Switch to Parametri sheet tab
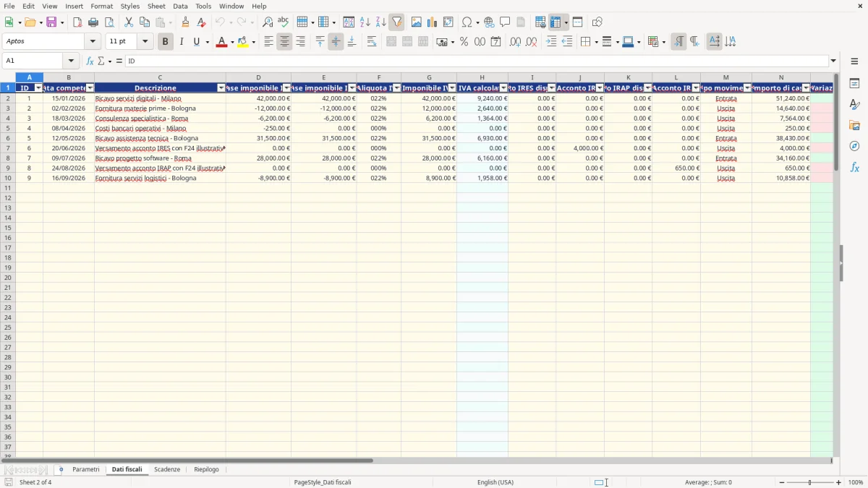Viewport: 868px width, 488px height. coord(86,469)
